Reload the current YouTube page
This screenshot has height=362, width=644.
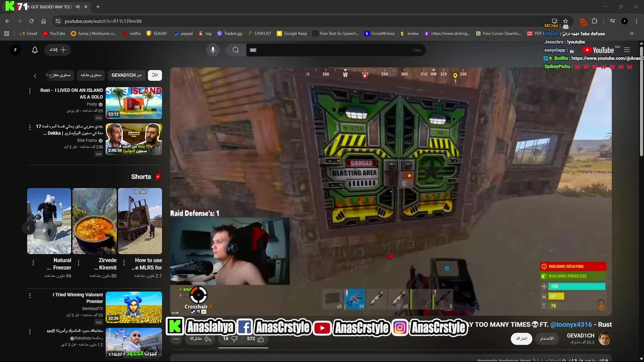(x=31, y=21)
